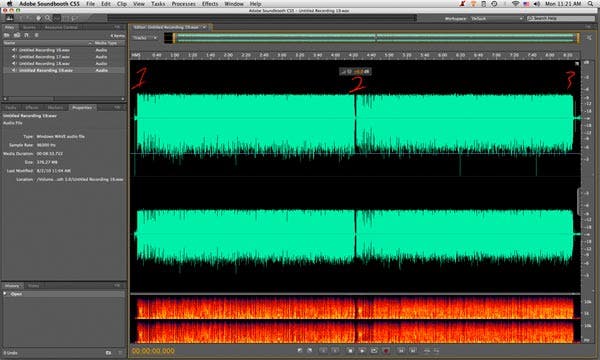The height and width of the screenshot is (360, 600).
Task: Select the Zoom tool in the toolbar
Action: pyautogui.click(x=48, y=18)
